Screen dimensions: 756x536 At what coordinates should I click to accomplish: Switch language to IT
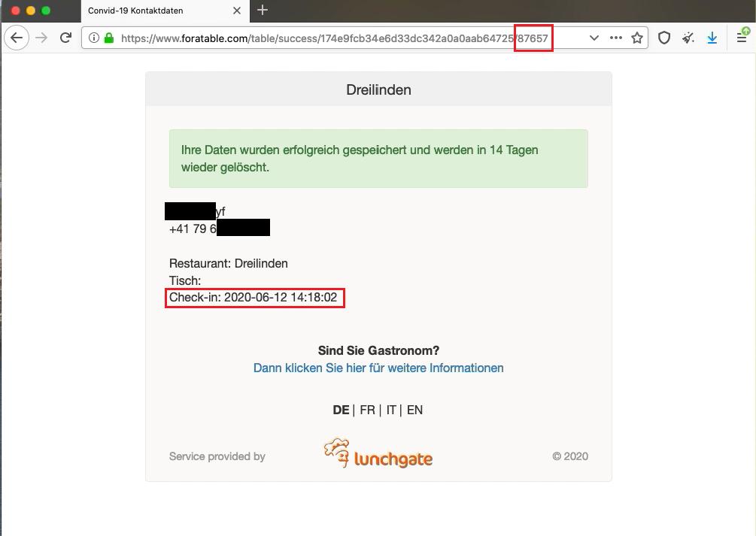pos(391,410)
